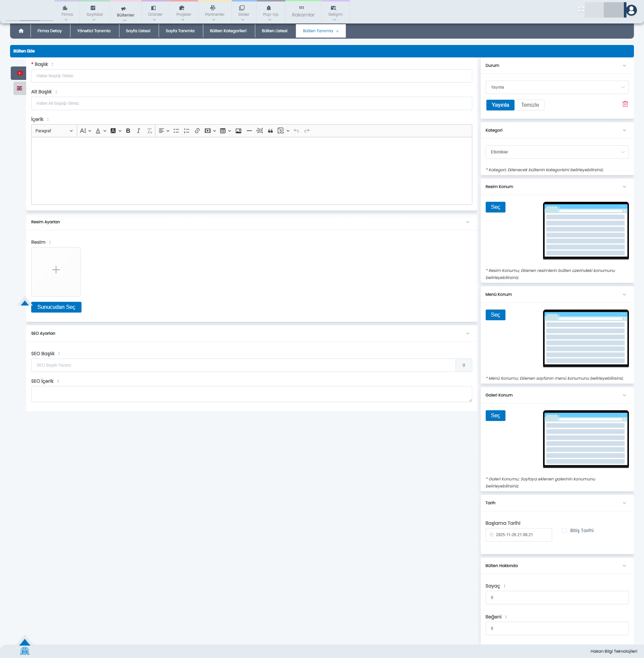Collapse the SEO Ayarları section

[x=468, y=334]
